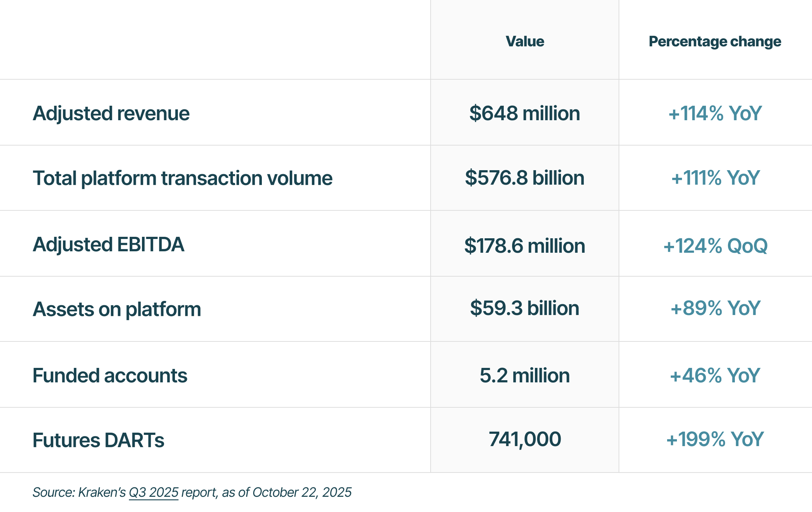This screenshot has height=512, width=812.
Task: Click the +111% YoY percentage cell
Action: [715, 178]
